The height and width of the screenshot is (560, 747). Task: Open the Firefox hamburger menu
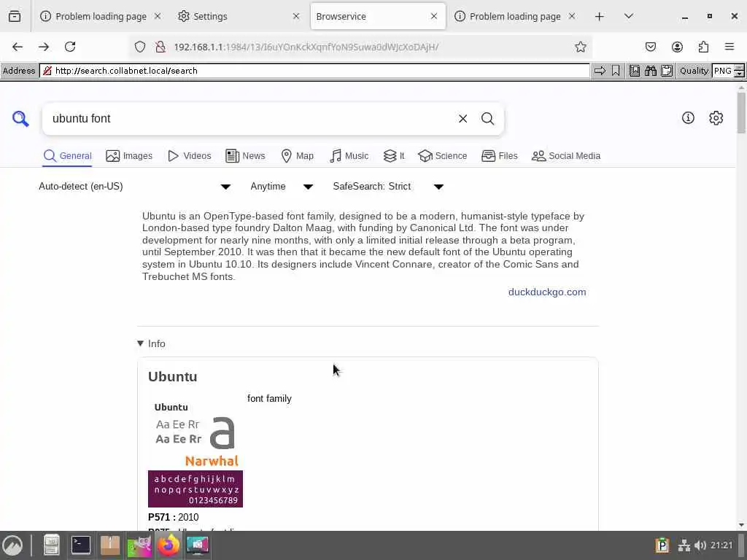click(x=729, y=47)
